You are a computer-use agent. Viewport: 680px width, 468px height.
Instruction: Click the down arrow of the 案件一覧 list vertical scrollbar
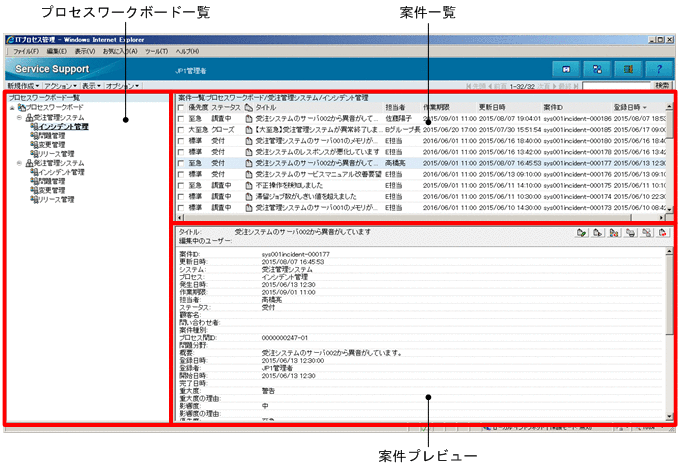coord(669,210)
